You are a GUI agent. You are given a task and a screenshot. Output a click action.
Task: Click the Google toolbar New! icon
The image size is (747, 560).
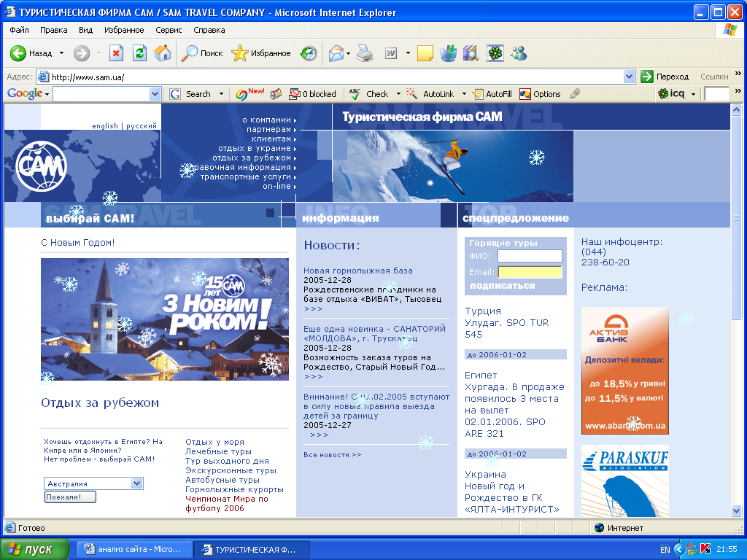249,94
